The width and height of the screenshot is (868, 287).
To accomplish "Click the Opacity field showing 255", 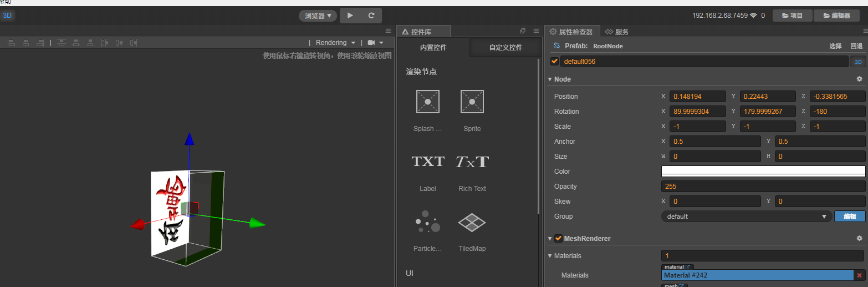I will point(763,187).
